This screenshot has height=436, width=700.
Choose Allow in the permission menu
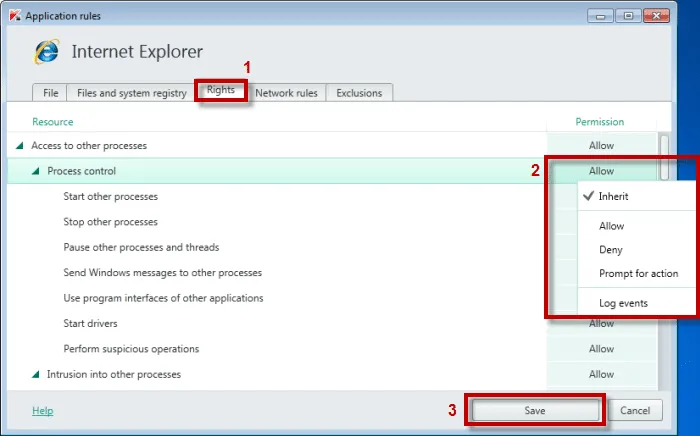pyautogui.click(x=612, y=226)
